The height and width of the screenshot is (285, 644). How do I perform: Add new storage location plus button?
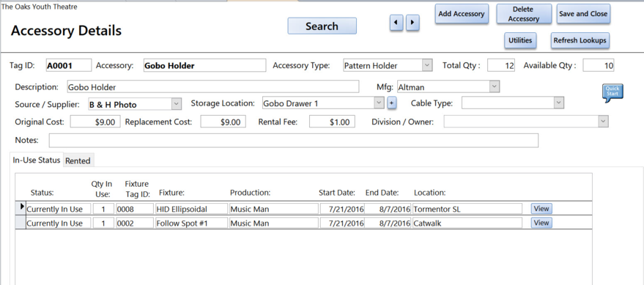[391, 103]
